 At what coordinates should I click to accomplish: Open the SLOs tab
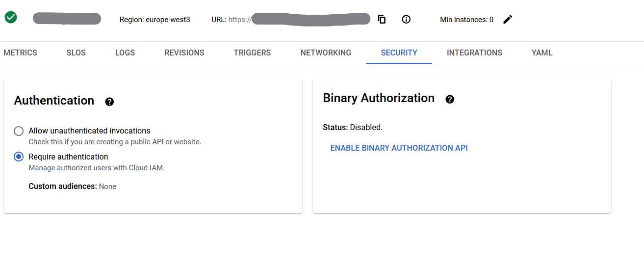tap(76, 53)
